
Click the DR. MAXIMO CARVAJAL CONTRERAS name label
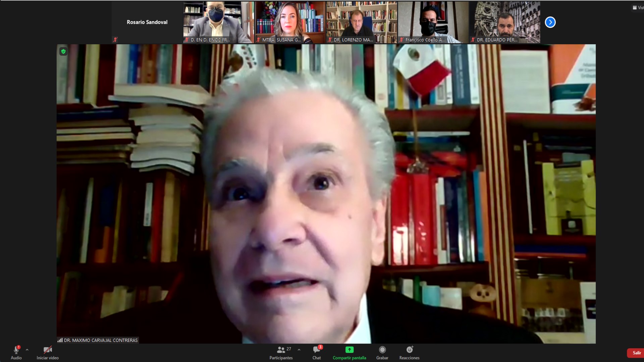[101, 340]
